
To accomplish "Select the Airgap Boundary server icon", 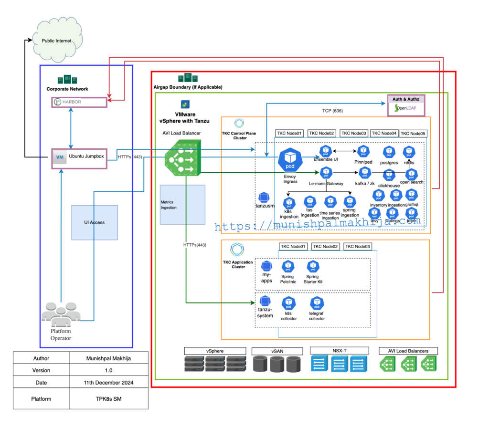I will 188,78.
